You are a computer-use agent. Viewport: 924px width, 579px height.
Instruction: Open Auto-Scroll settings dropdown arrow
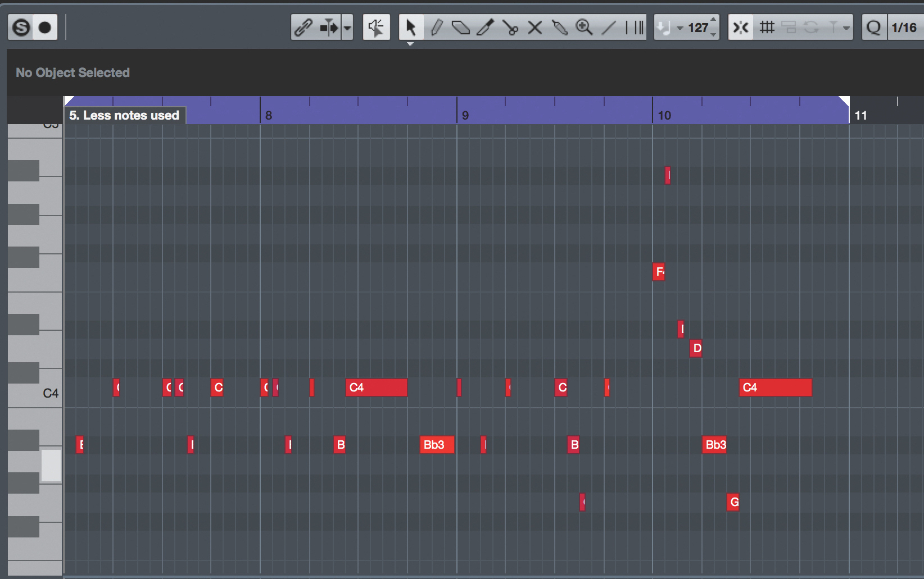pyautogui.click(x=347, y=27)
